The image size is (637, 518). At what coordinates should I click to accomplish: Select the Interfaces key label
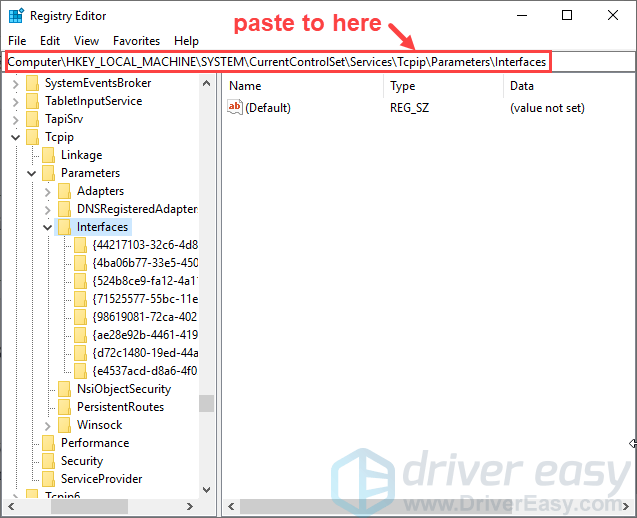tap(102, 227)
